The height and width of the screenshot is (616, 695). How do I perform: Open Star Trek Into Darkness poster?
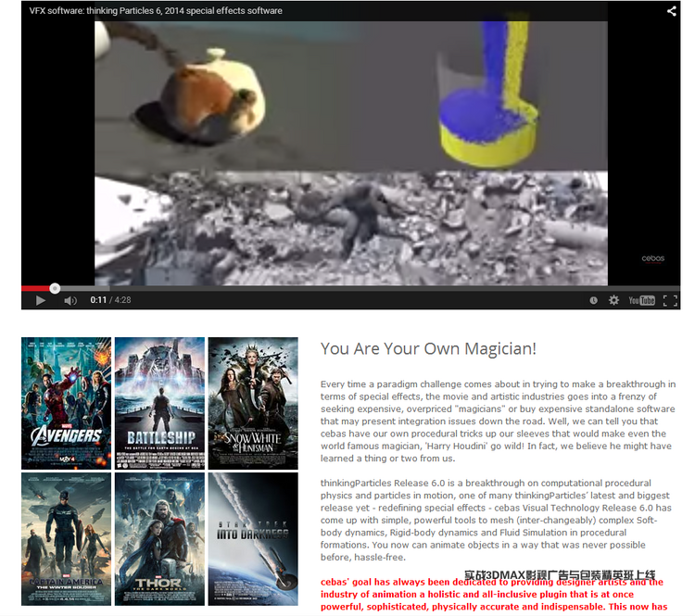tap(253, 539)
